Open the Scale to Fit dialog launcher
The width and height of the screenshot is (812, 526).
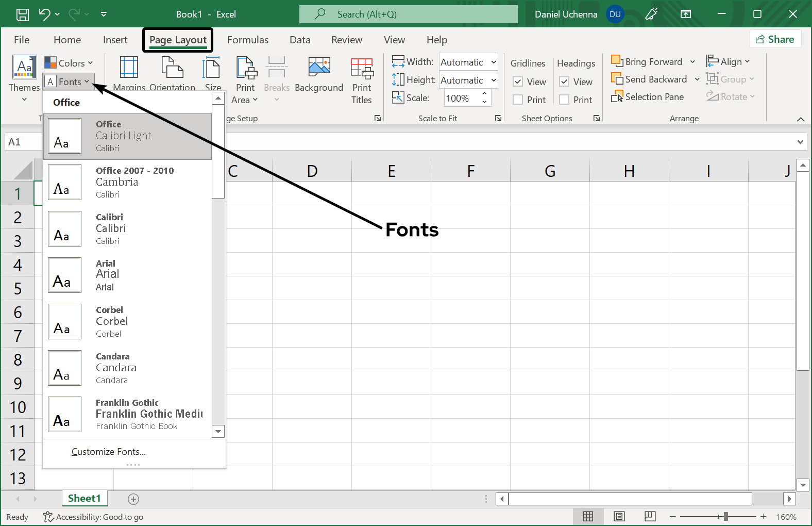click(498, 118)
